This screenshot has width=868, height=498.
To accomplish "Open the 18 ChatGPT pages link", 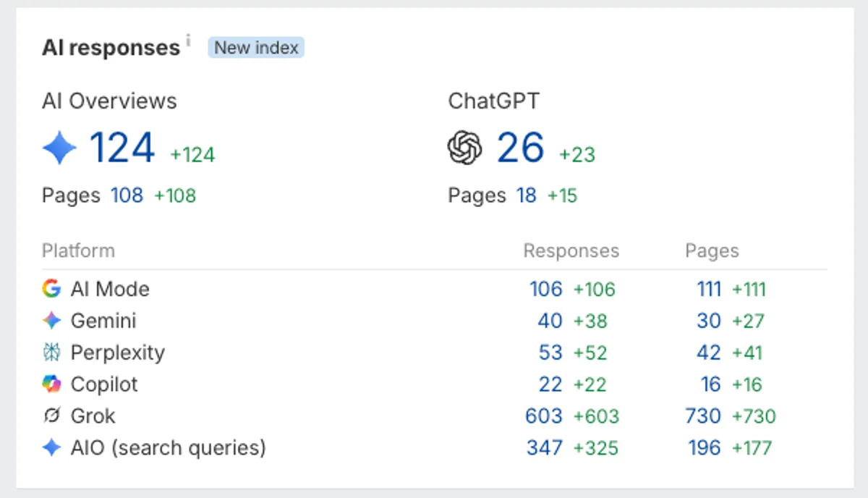I will point(526,195).
